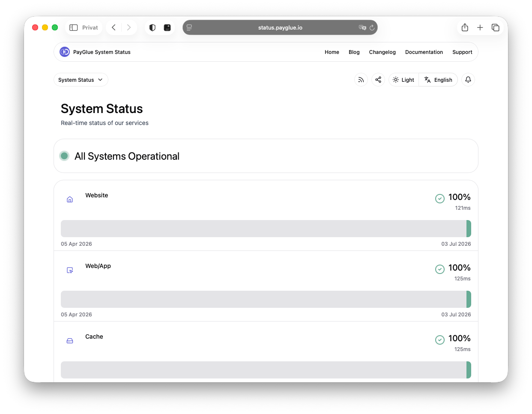The image size is (532, 414).
Task: Click the Website 100% uptime value
Action: pyautogui.click(x=459, y=197)
